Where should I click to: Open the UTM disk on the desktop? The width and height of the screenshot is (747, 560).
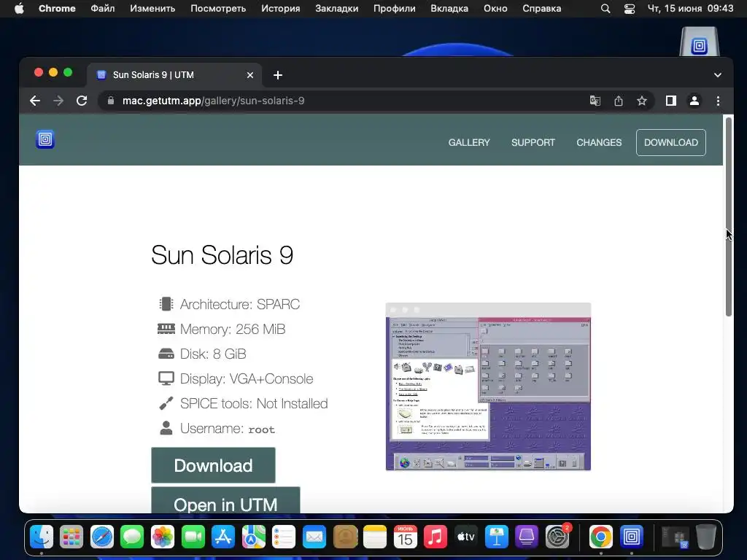[700, 42]
